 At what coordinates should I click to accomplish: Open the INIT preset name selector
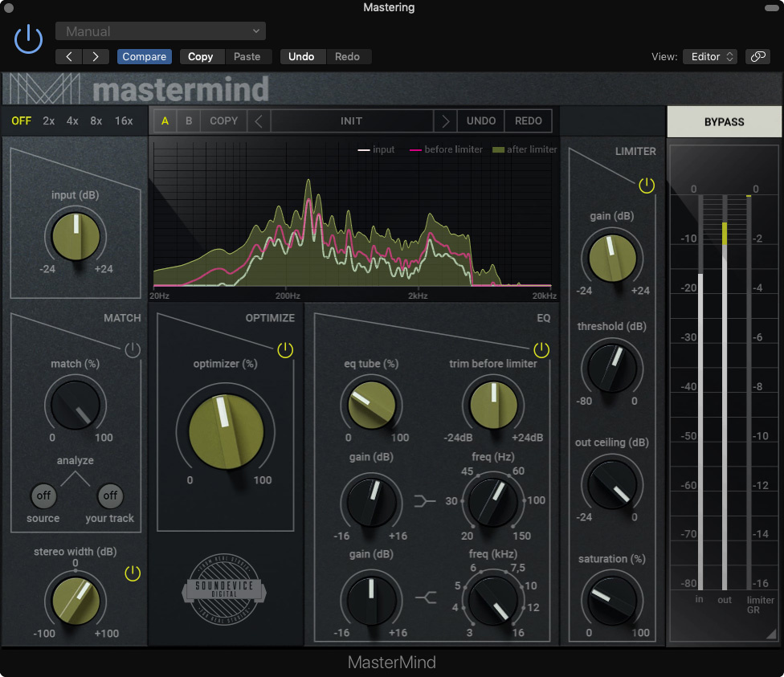coord(351,121)
